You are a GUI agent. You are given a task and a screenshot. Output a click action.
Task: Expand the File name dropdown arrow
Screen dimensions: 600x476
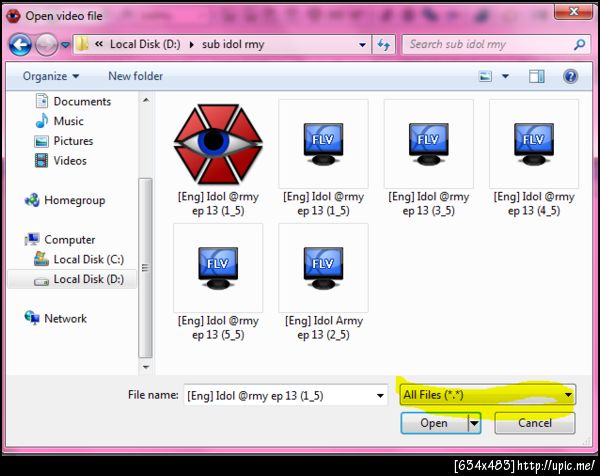point(380,395)
